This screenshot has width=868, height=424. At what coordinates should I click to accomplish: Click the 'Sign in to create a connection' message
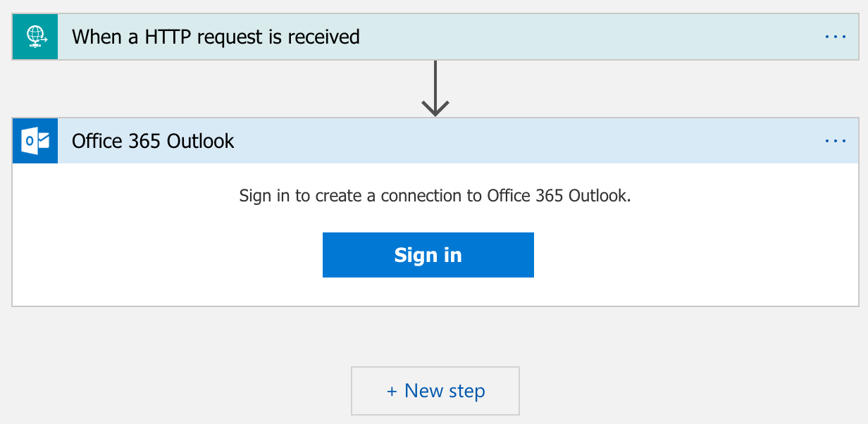coord(435,195)
